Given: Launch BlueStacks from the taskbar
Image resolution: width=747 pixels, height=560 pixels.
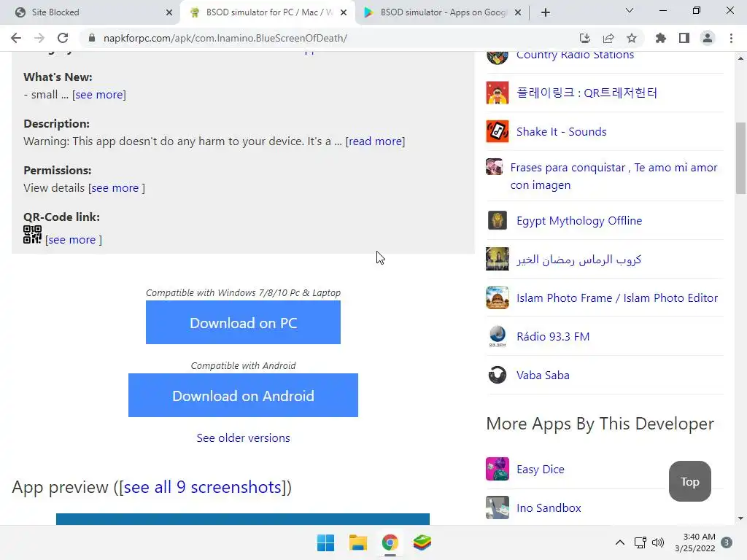Looking at the screenshot, I should click(x=422, y=542).
